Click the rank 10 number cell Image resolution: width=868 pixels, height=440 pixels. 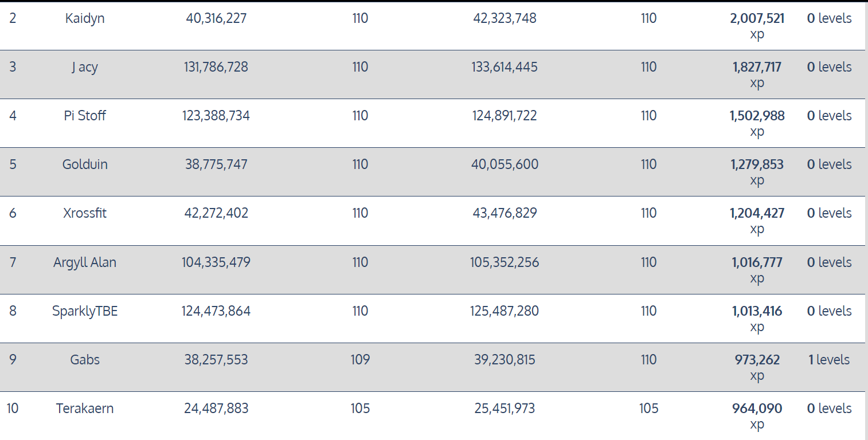point(13,408)
